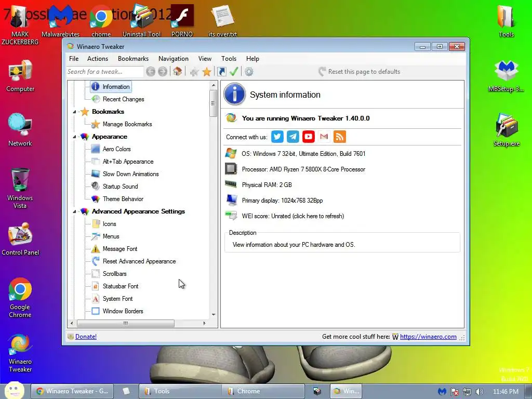This screenshot has height=399, width=532.
Task: Collapse Advanced Appearance Settings section
Action: pyautogui.click(x=75, y=211)
